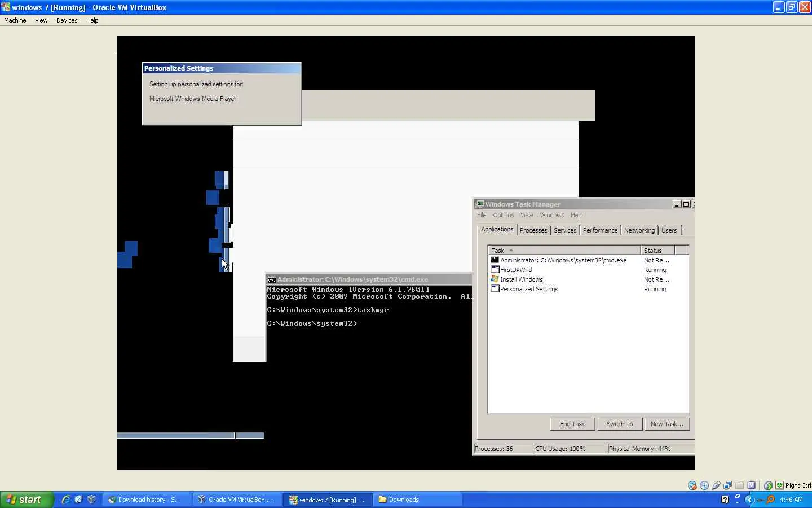
Task: Open Task Manager Options menu
Action: click(x=503, y=215)
